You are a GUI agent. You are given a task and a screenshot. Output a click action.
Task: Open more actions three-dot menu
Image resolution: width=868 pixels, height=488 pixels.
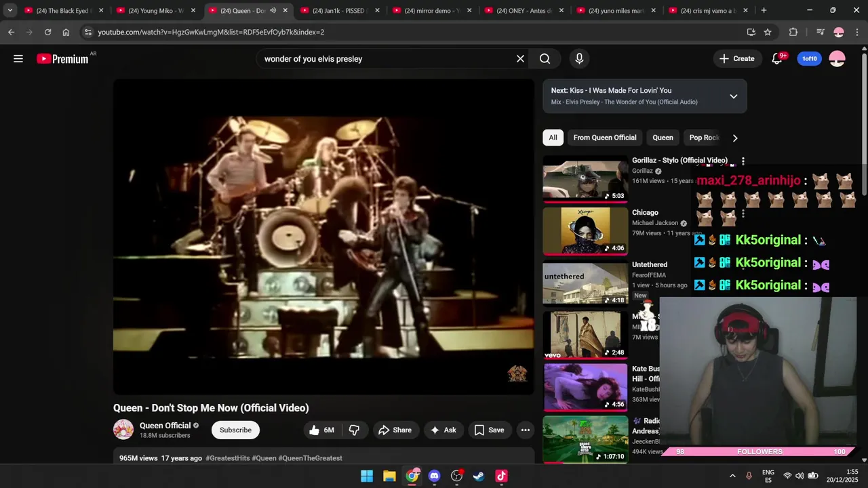point(526,430)
